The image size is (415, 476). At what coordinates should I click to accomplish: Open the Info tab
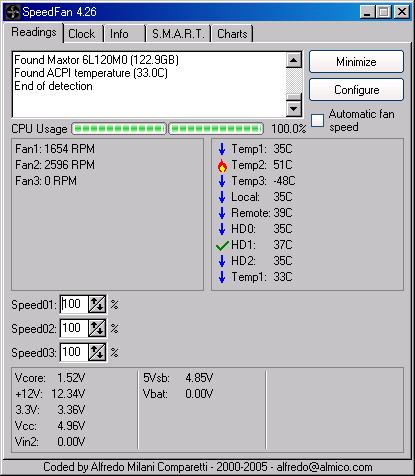pos(124,34)
